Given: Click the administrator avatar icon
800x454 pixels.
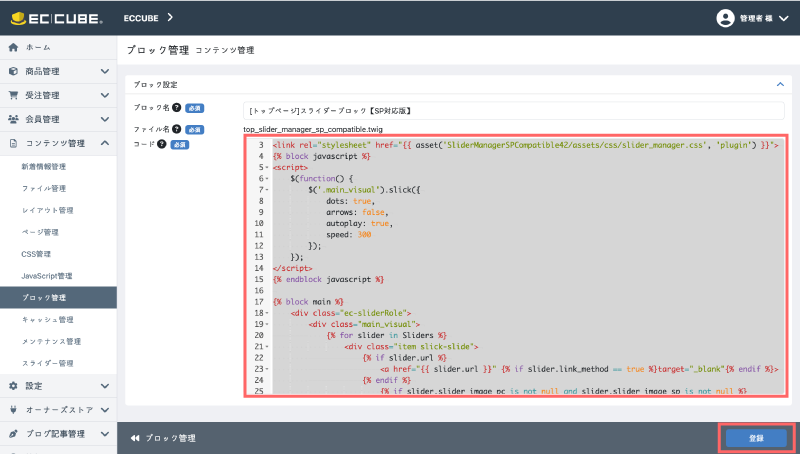Looking at the screenshot, I should [725, 18].
